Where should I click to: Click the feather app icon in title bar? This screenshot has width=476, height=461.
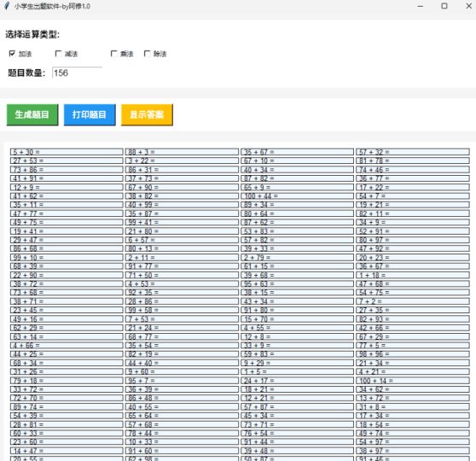tap(7, 6)
